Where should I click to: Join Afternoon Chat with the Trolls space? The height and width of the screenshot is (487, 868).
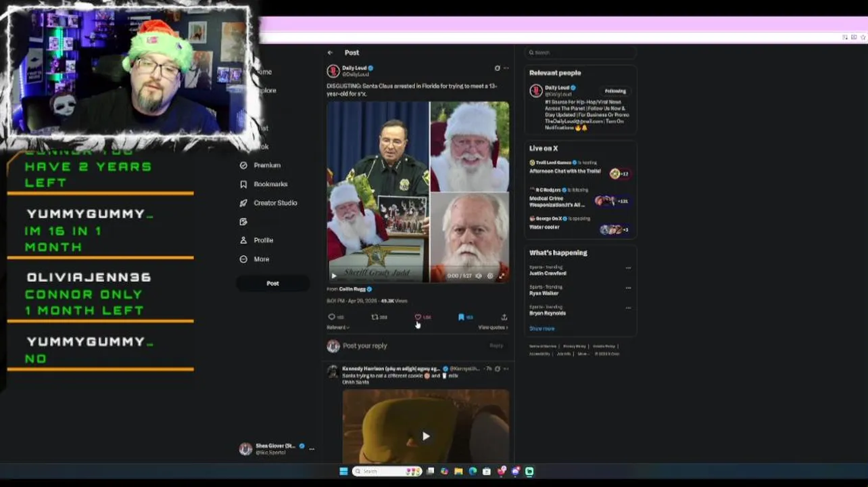tap(565, 171)
